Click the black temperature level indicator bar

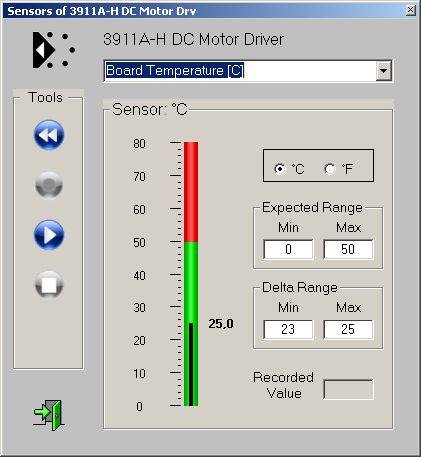pos(191,364)
